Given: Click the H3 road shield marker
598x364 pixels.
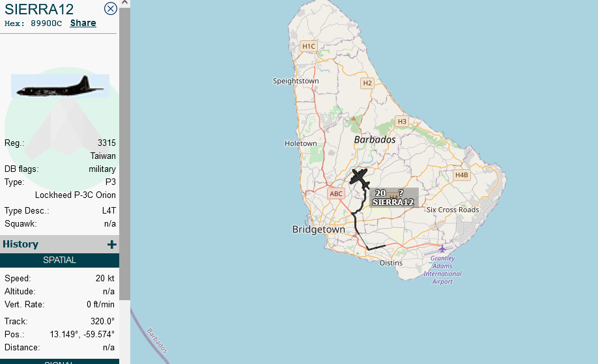Looking at the screenshot, I should pyautogui.click(x=402, y=121).
